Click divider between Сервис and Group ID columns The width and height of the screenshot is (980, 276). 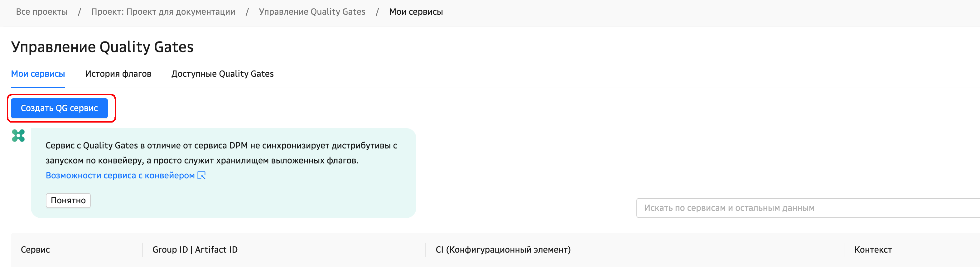coord(143,250)
